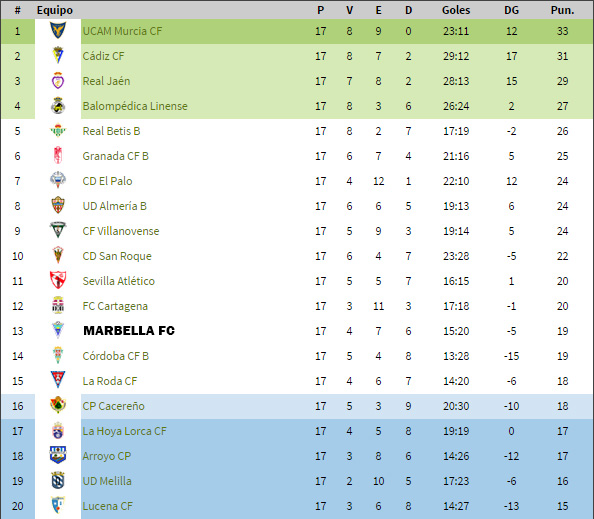
Task: Click the Sevilla Atlético crest icon
Action: (x=58, y=280)
